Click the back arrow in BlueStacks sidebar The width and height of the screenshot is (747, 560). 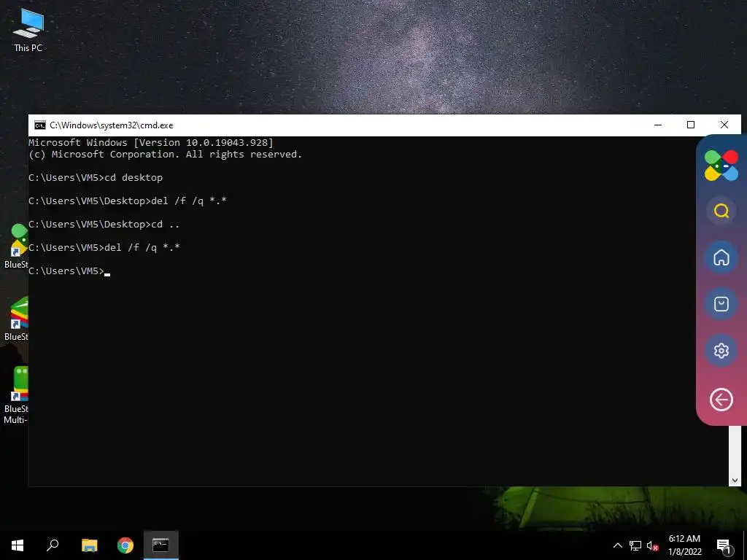(721, 399)
